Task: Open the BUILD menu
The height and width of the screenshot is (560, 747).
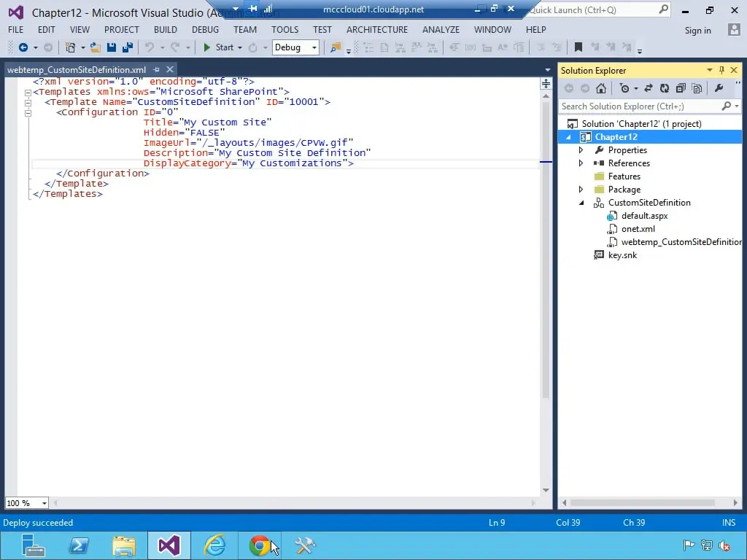Action: click(165, 30)
